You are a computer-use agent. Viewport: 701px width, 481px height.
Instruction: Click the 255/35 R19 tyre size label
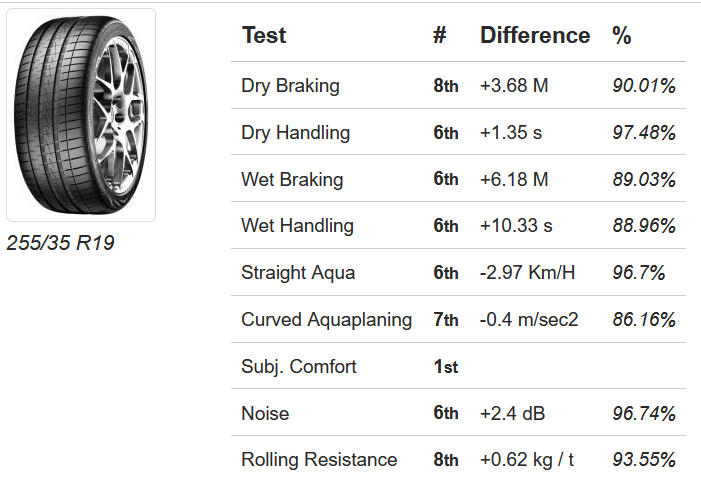[60, 243]
